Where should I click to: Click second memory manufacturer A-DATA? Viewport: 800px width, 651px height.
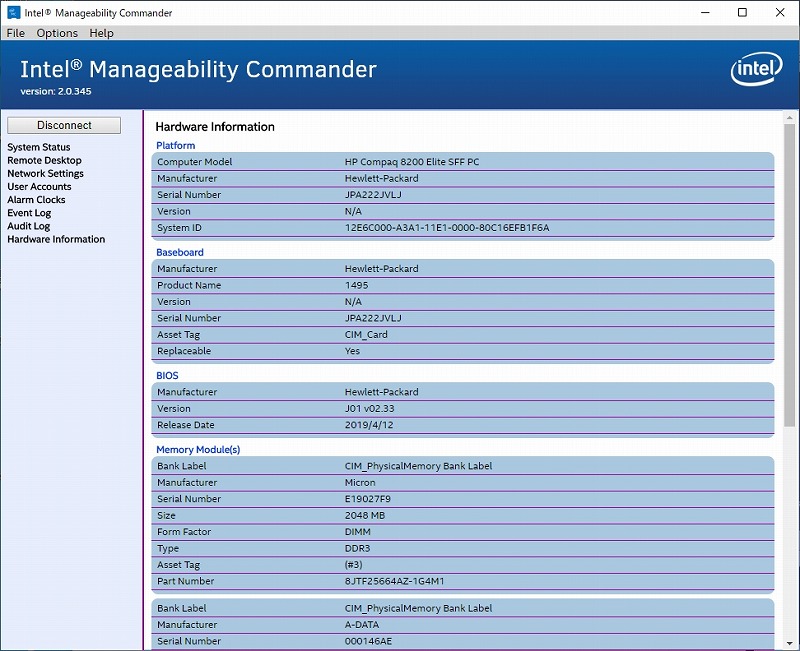tap(362, 624)
